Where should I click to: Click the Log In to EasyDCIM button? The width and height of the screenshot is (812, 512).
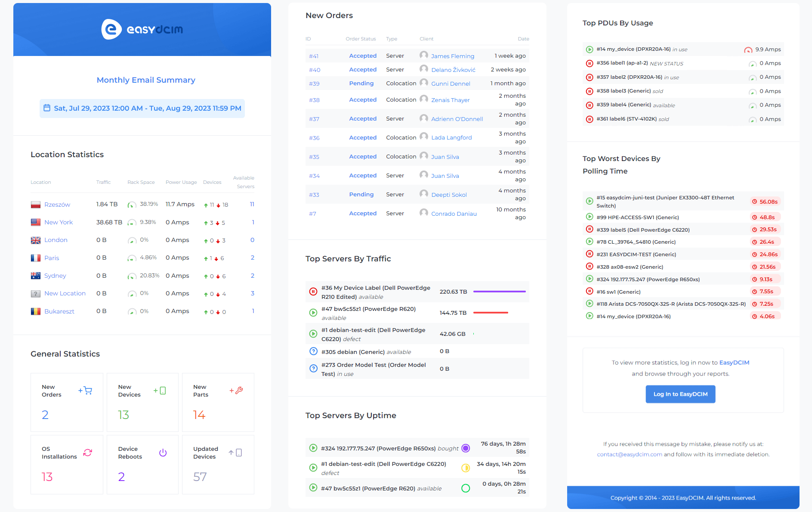680,394
